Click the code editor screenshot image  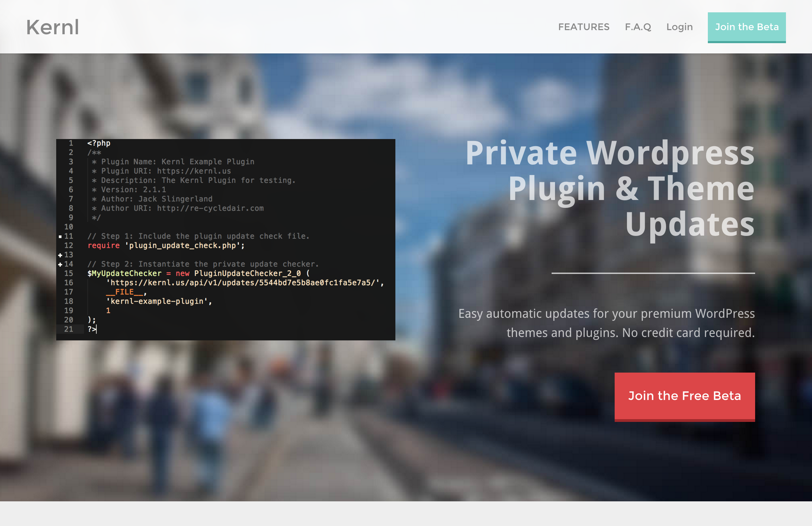(x=225, y=239)
